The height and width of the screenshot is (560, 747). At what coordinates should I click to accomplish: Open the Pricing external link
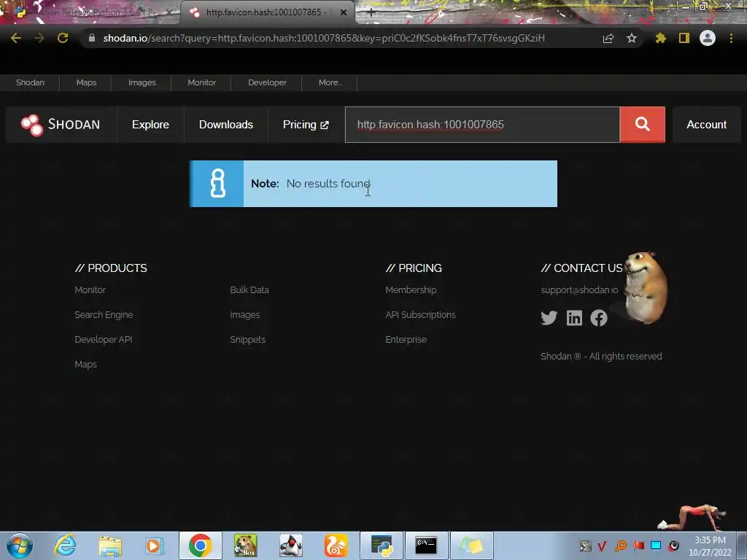pyautogui.click(x=306, y=125)
